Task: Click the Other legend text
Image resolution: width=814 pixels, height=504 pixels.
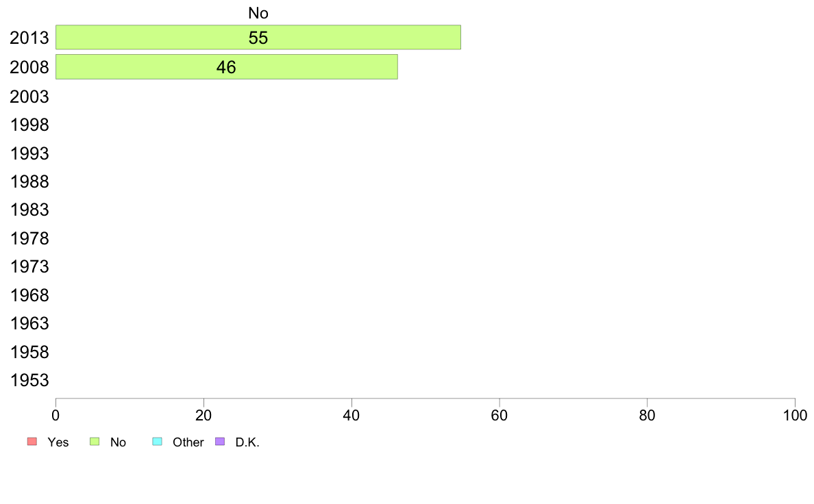Action: click(188, 442)
